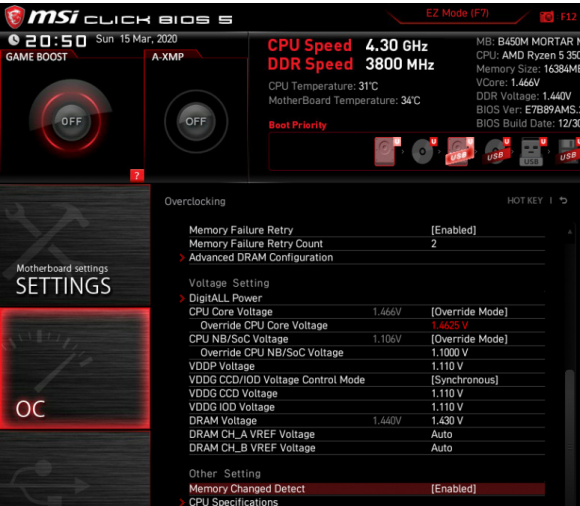Click the scrollbar up arrow
This screenshot has height=506, width=580.
[570, 232]
